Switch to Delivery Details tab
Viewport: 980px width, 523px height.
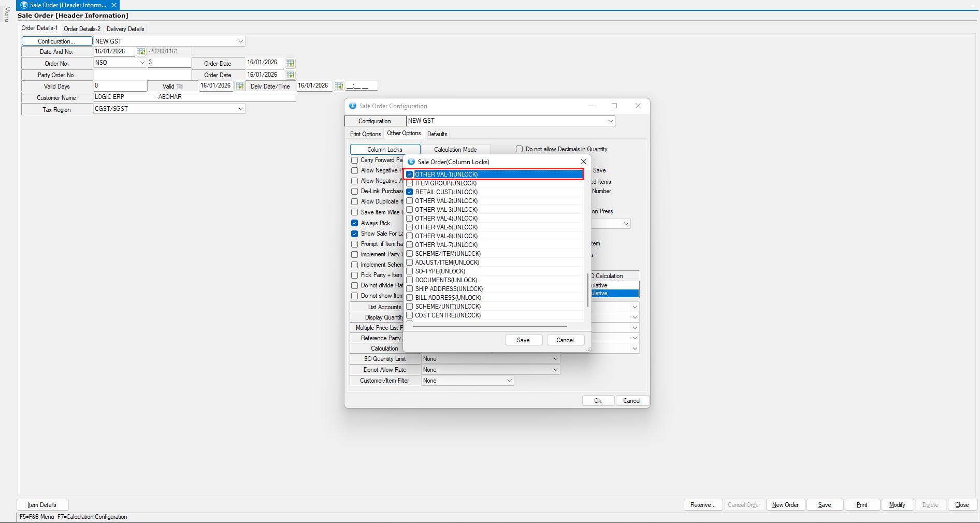pyautogui.click(x=125, y=29)
